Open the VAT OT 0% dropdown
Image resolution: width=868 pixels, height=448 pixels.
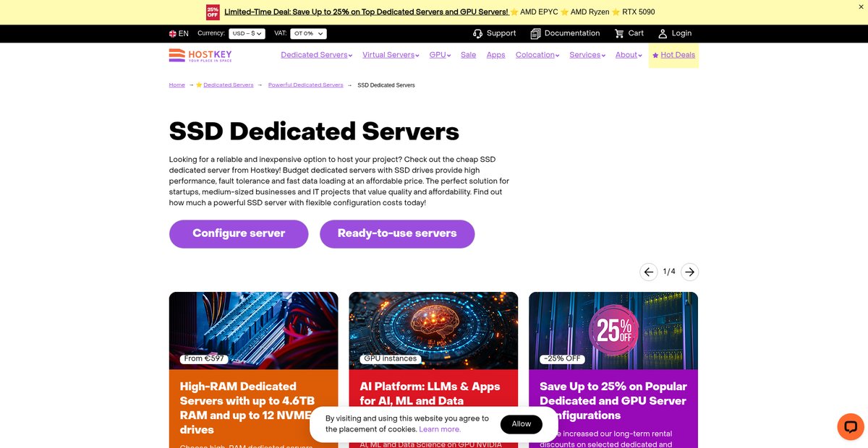tap(308, 33)
